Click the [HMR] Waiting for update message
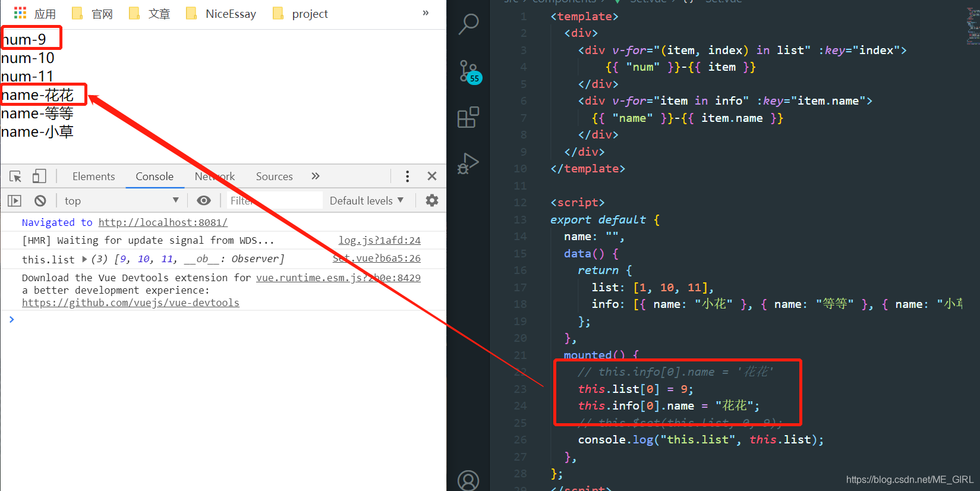This screenshot has height=491, width=980. tap(148, 240)
